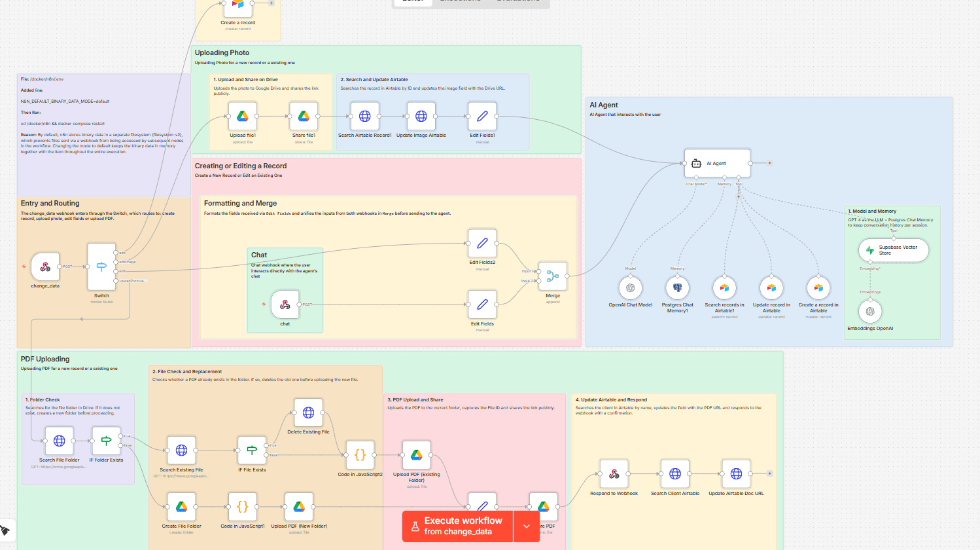This screenshot has height=550, width=980.
Task: Open the Search Airtable Record1 HTTP node
Action: [x=365, y=116]
